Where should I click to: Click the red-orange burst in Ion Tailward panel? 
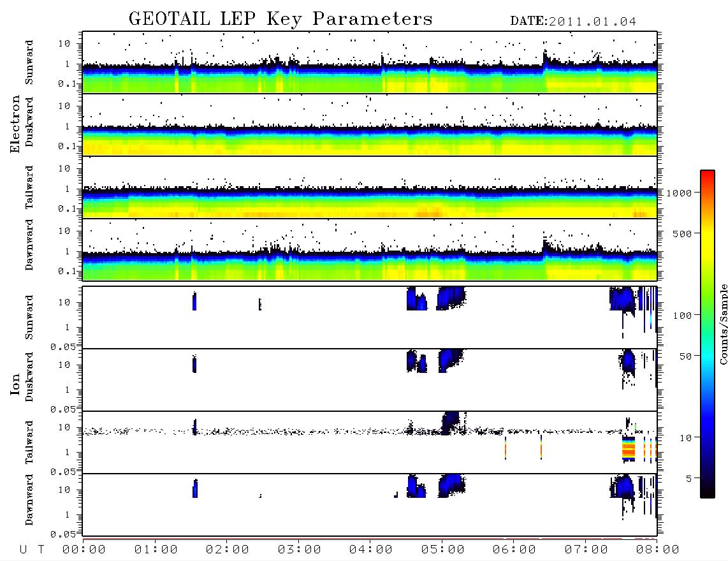[628, 449]
